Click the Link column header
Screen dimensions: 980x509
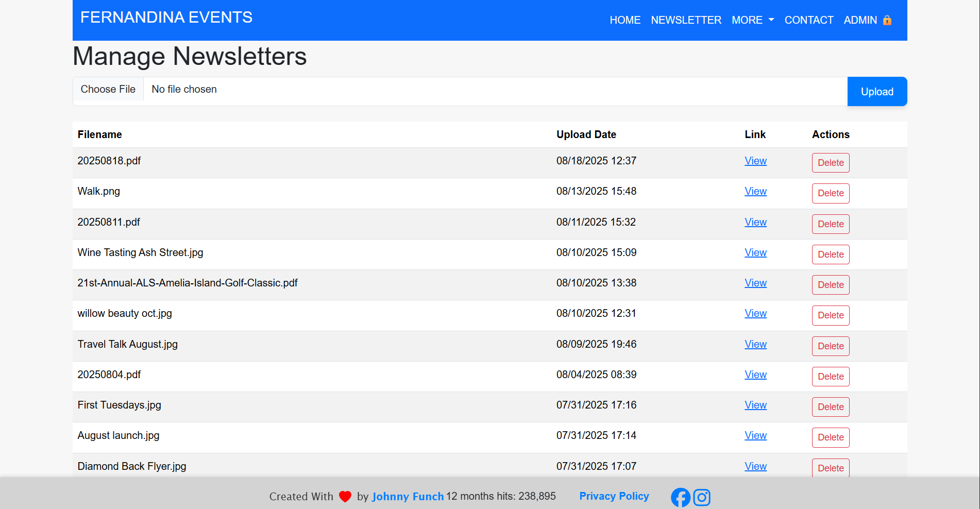point(755,134)
